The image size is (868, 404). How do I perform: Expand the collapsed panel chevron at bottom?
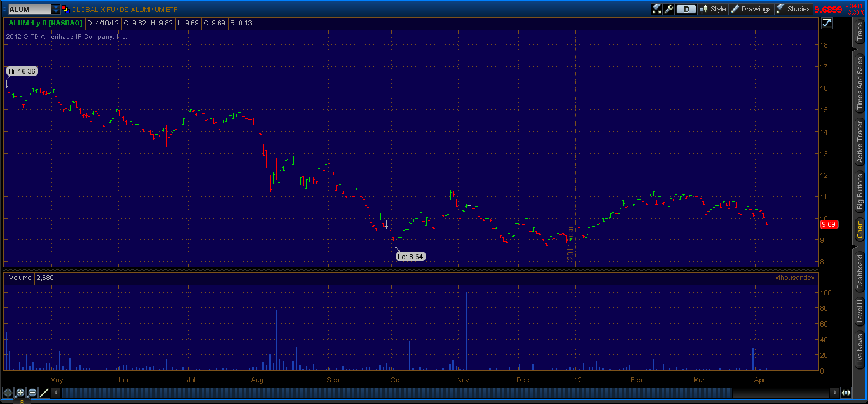(22, 401)
